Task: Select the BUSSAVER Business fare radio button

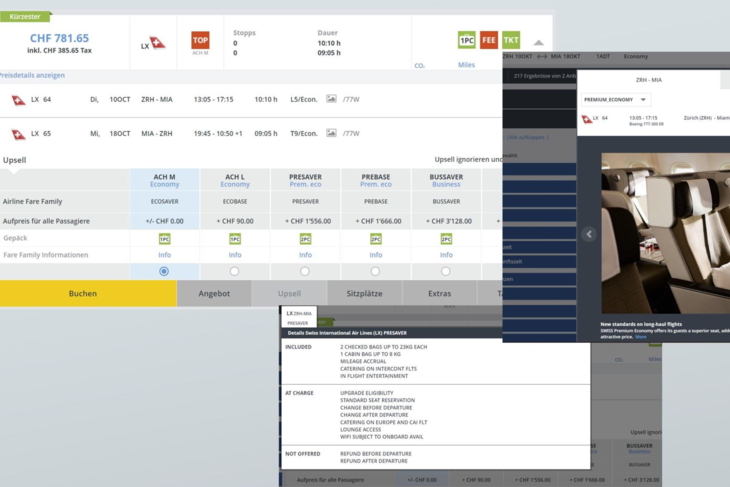Action: click(446, 271)
